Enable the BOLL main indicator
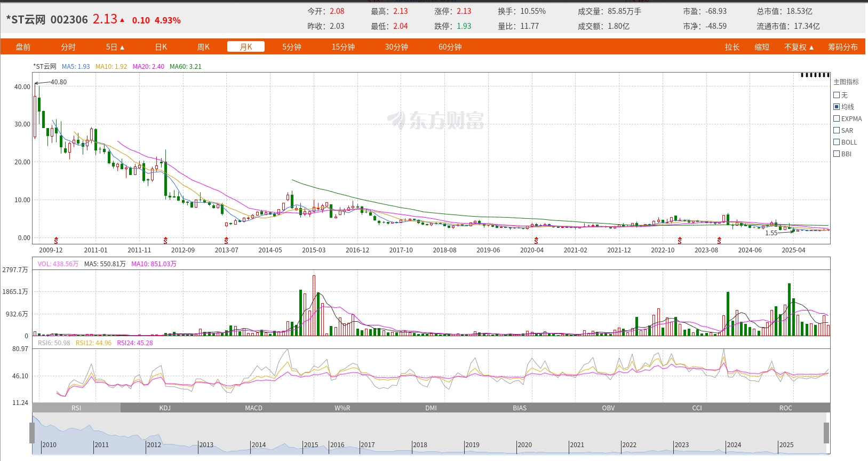868x461 pixels. pos(837,142)
